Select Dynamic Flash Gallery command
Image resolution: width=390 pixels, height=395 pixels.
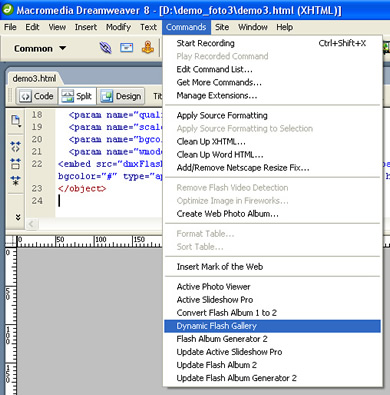[x=273, y=326]
